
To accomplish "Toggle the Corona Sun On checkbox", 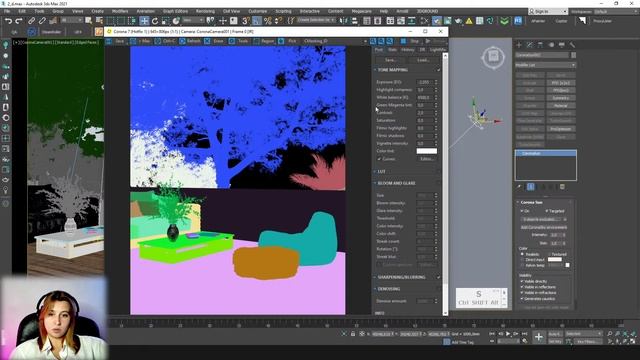I will coord(522,211).
